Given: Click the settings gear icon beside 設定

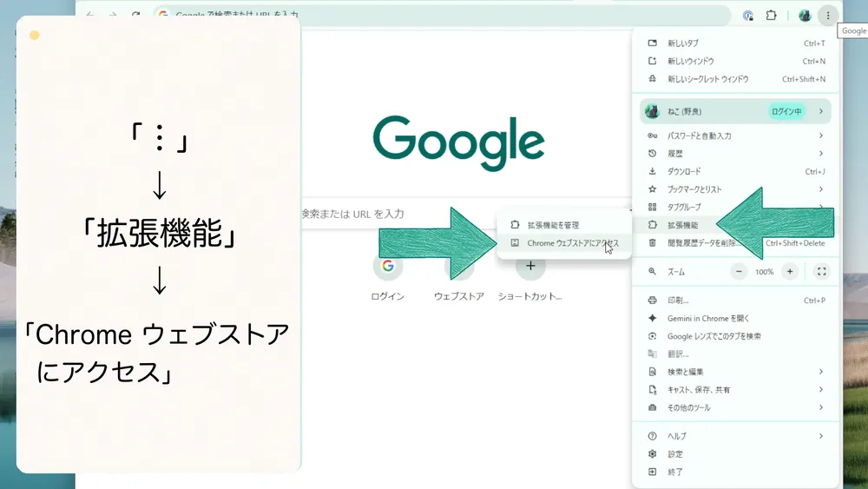Looking at the screenshot, I should pyautogui.click(x=652, y=454).
